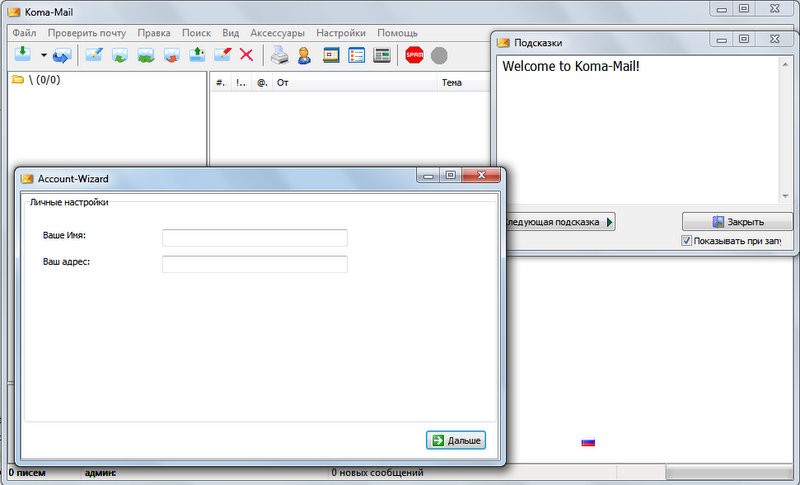
Task: Click the down scroll arrow in Подсказки text area
Action: (785, 196)
